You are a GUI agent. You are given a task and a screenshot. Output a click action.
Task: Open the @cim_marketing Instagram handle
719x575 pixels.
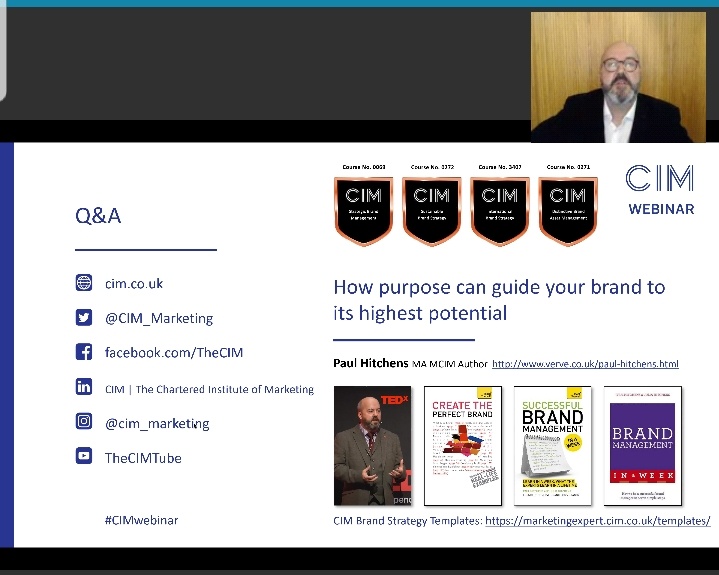coord(157,423)
